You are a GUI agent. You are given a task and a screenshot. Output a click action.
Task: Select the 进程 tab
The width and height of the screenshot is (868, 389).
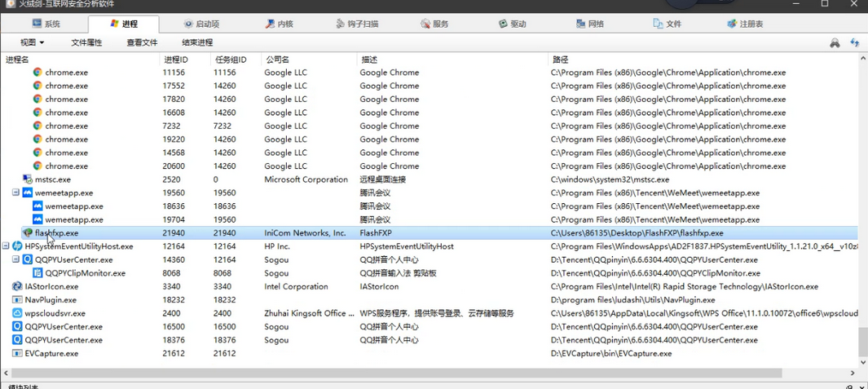123,24
